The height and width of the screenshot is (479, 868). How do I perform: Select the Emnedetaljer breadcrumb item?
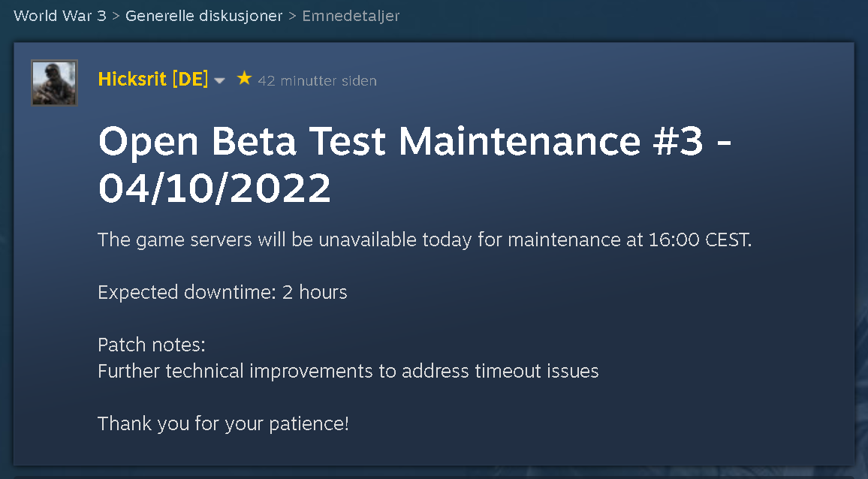[x=351, y=16]
